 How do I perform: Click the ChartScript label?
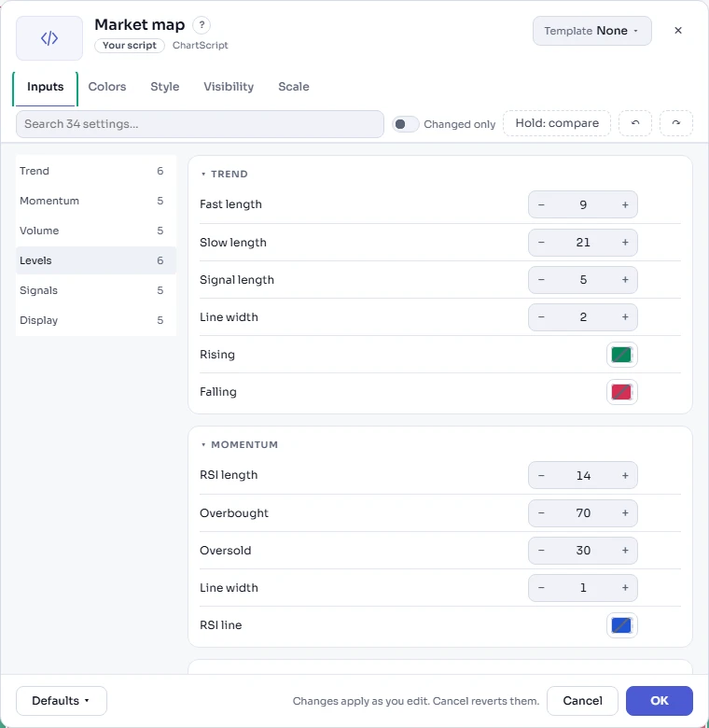pyautogui.click(x=201, y=46)
